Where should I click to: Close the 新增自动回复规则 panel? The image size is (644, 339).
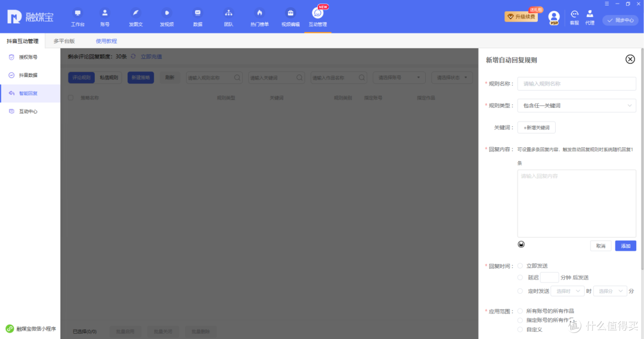[x=630, y=59]
